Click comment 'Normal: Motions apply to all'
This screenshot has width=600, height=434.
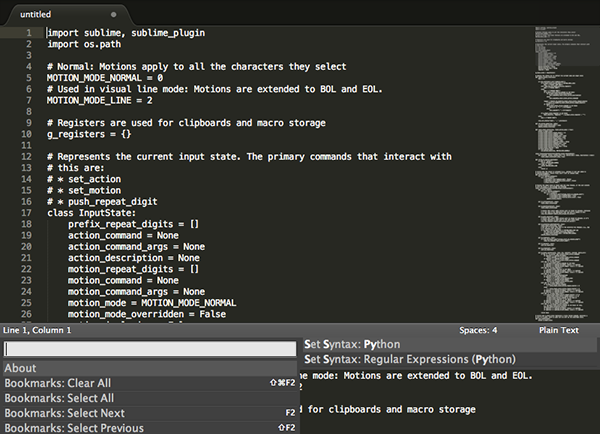click(x=197, y=67)
